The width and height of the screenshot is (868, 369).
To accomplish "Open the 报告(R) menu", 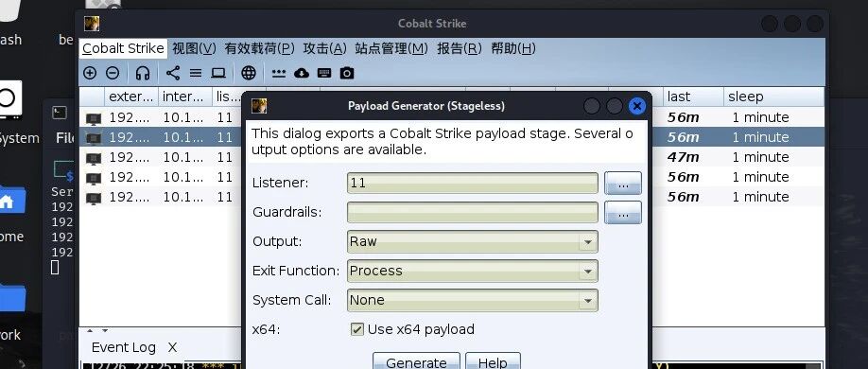I will pyautogui.click(x=460, y=49).
